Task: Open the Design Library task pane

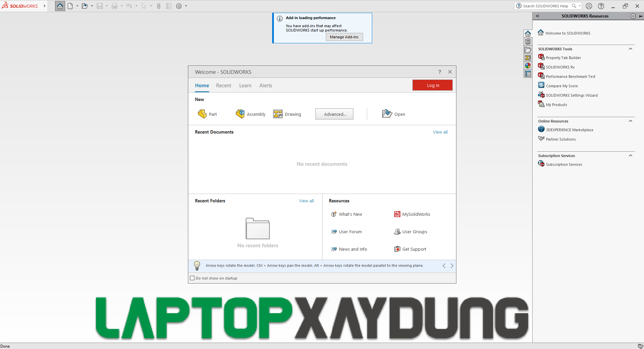Action: click(x=528, y=41)
